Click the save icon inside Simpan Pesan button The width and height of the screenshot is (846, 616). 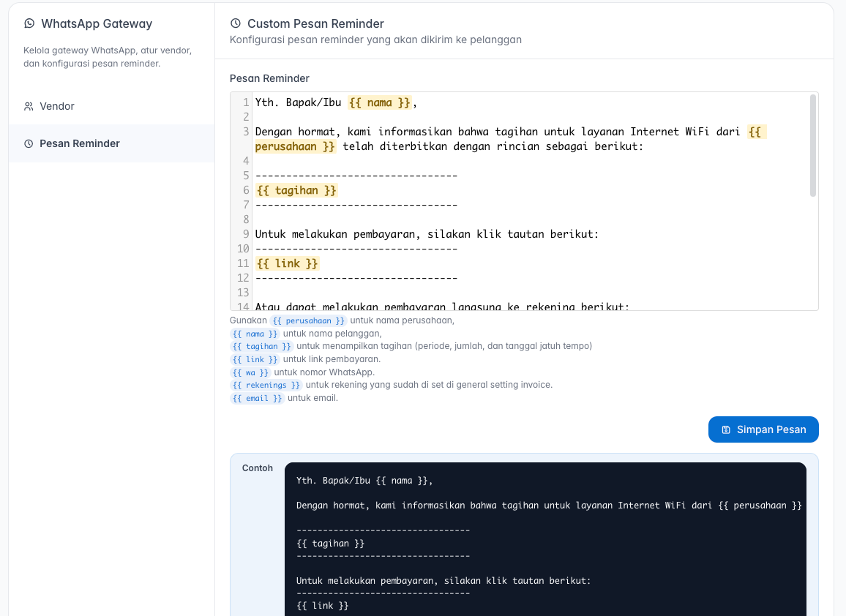click(726, 430)
